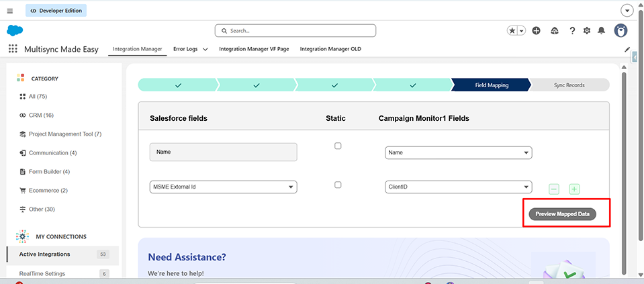Click the My Connections gear icon
The image size is (644, 284).
click(22, 237)
